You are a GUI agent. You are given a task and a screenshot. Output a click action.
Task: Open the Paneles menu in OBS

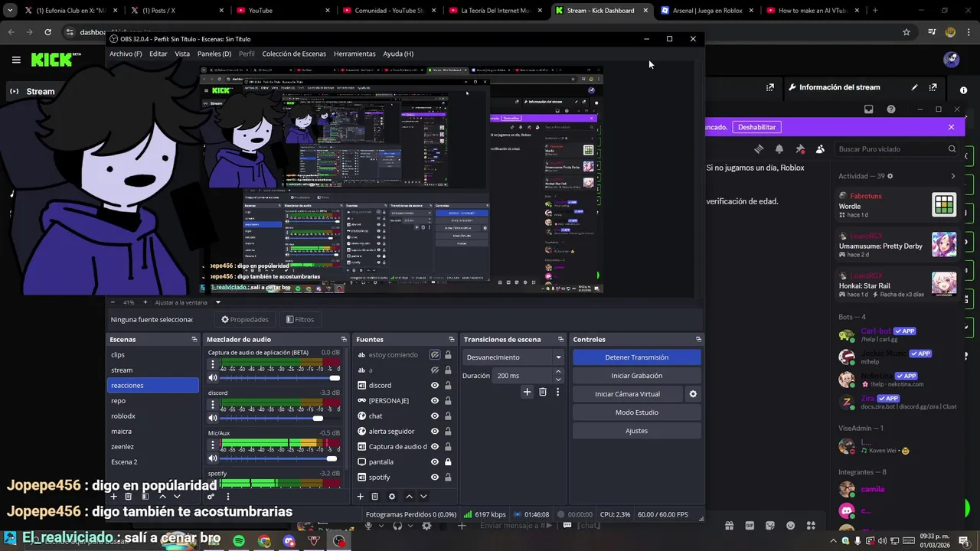(x=214, y=54)
